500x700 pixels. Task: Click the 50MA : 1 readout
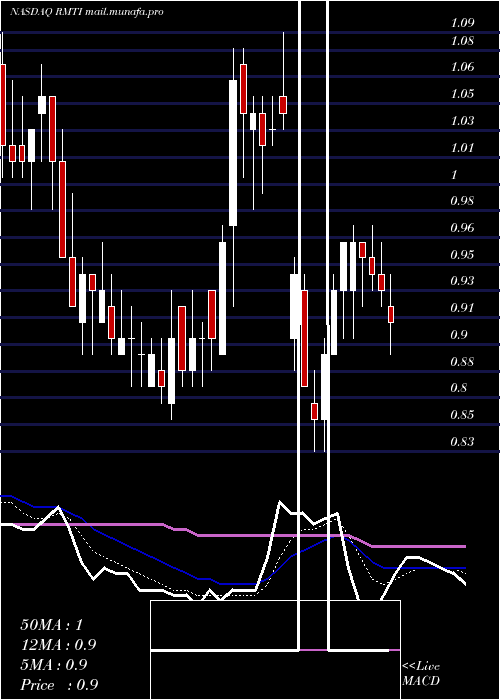[51, 625]
